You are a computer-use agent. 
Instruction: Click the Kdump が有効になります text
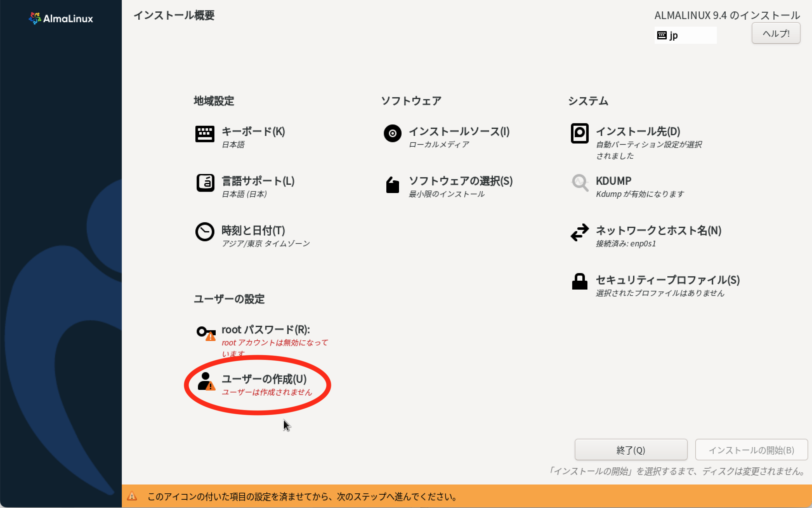tap(640, 194)
